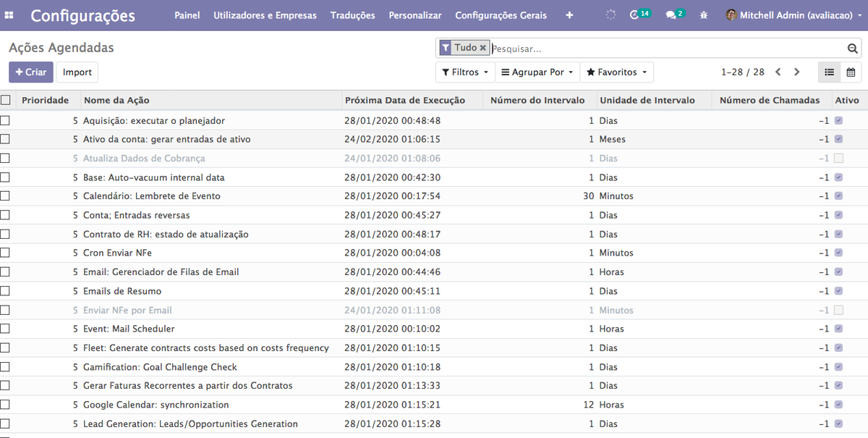The height and width of the screenshot is (438, 868).
Task: Open the debug bug icon menu
Action: click(x=704, y=15)
